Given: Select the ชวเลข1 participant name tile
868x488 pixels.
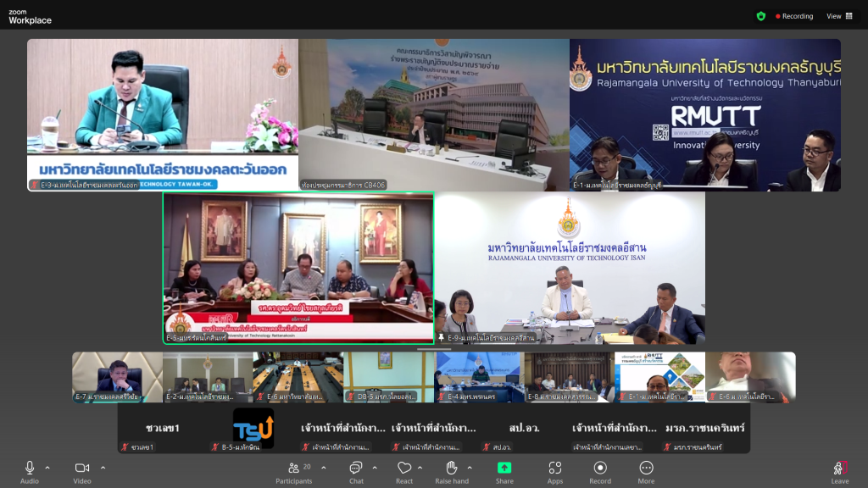Looking at the screenshot, I should [163, 429].
